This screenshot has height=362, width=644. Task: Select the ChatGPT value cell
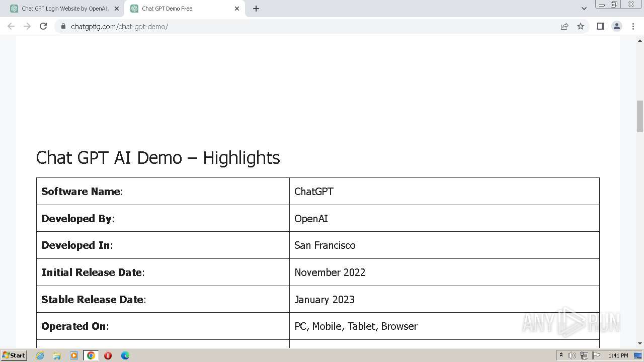pyautogui.click(x=444, y=192)
